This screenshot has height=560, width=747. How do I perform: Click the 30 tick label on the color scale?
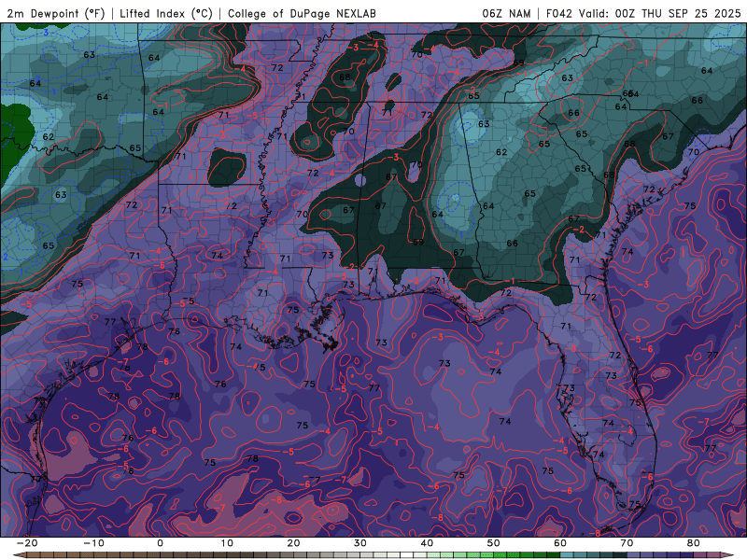[360, 543]
